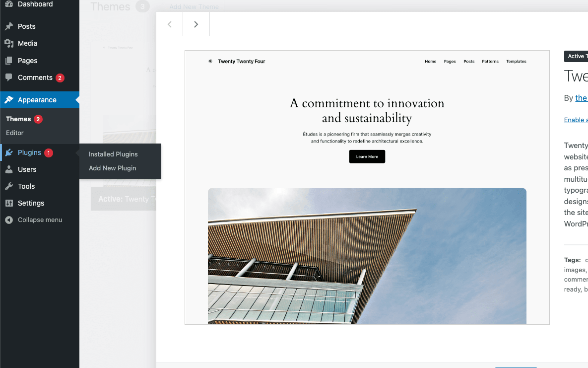The height and width of the screenshot is (368, 588).
Task: Open the theme author link
Action: point(582,98)
